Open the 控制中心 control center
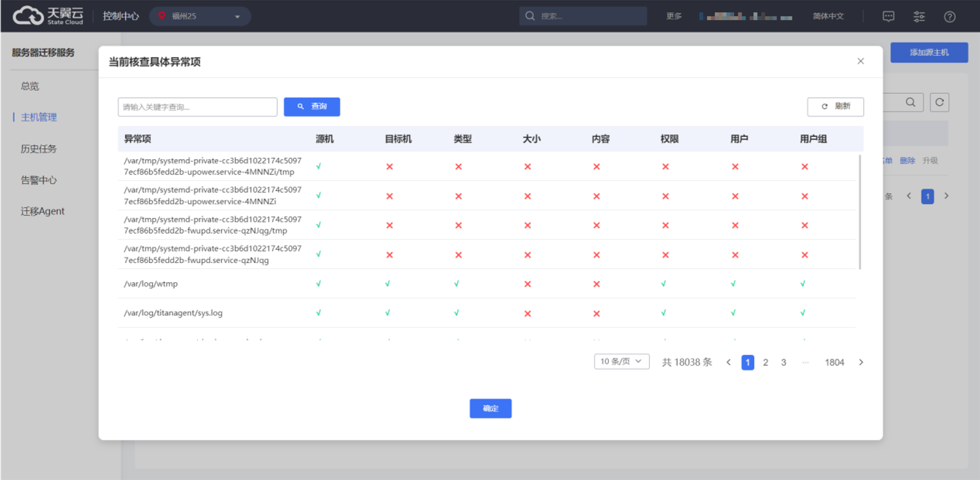This screenshot has height=480, width=980. (120, 16)
